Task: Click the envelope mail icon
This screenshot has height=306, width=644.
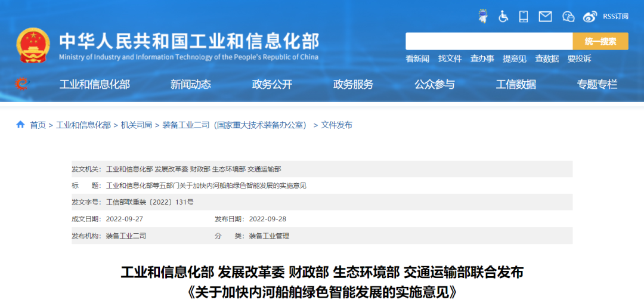Action: coord(545,17)
